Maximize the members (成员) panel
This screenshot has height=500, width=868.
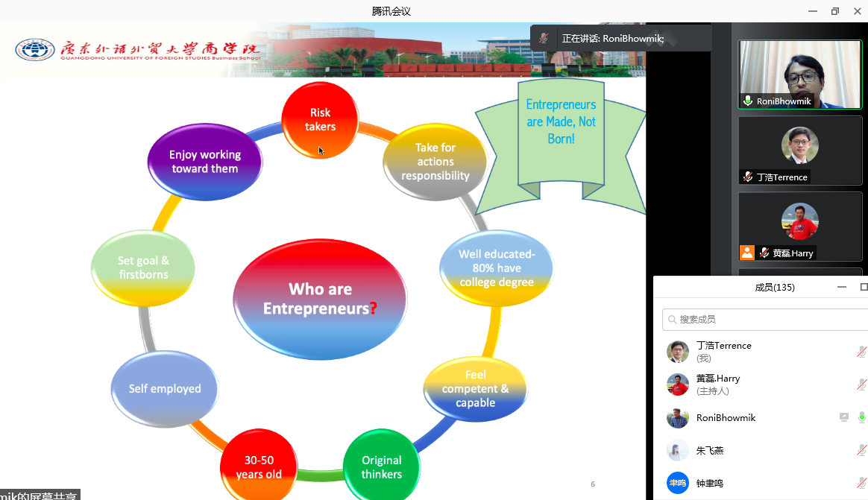pos(864,287)
